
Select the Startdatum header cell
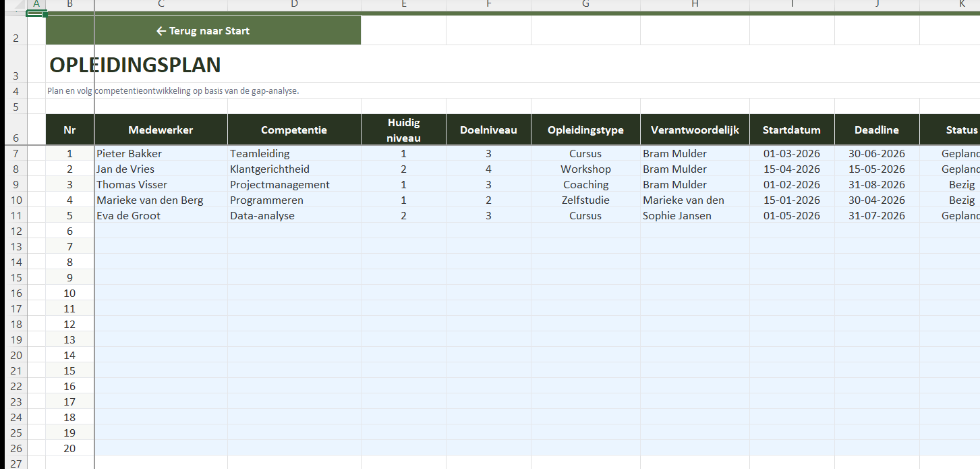pyautogui.click(x=792, y=130)
